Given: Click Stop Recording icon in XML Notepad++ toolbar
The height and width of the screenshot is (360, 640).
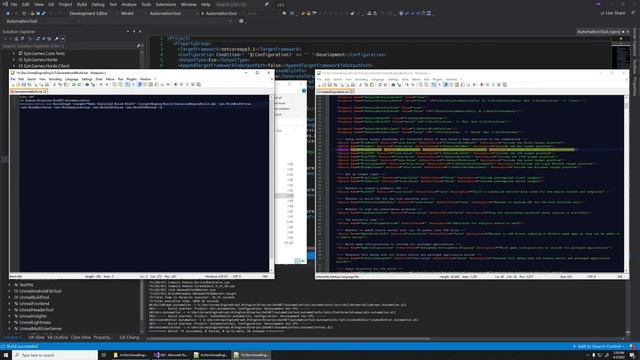Looking at the screenshot, I should [x=487, y=85].
